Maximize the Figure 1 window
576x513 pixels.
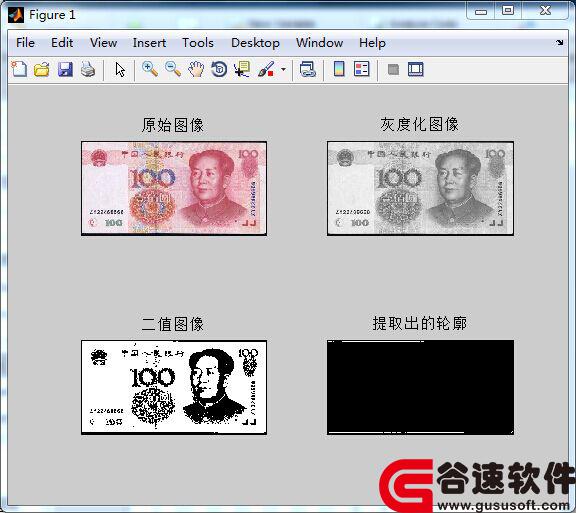pyautogui.click(x=508, y=10)
